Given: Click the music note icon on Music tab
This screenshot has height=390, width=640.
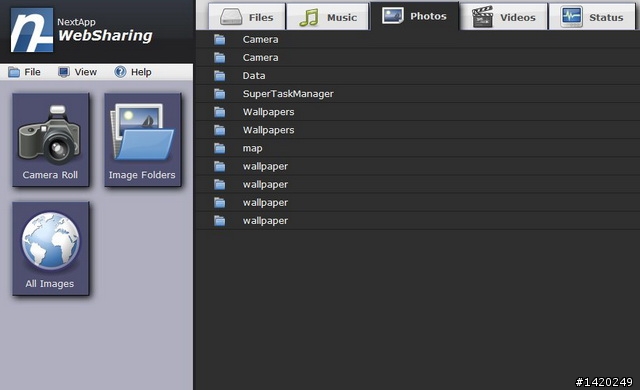Looking at the screenshot, I should click(x=309, y=18).
